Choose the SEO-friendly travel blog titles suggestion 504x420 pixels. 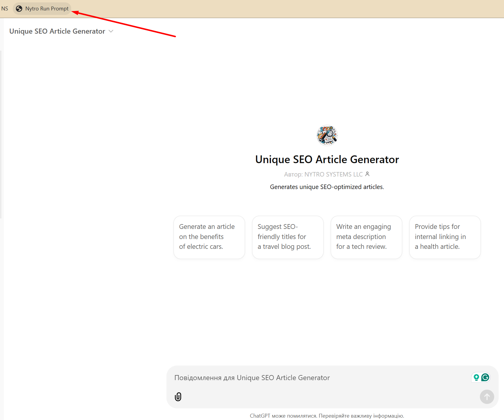(x=288, y=237)
